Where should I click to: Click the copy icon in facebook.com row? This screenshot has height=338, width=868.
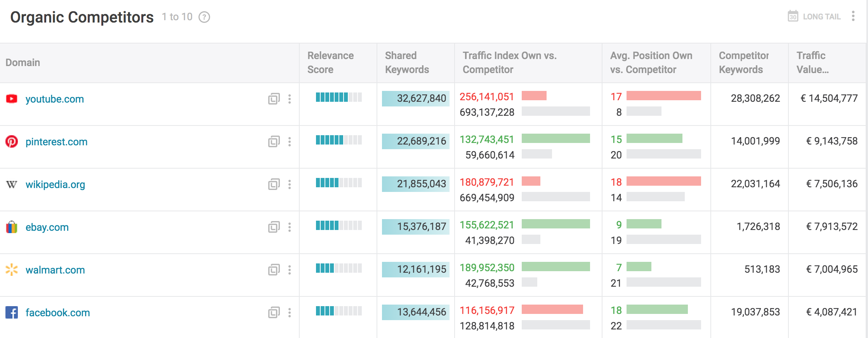[274, 312]
